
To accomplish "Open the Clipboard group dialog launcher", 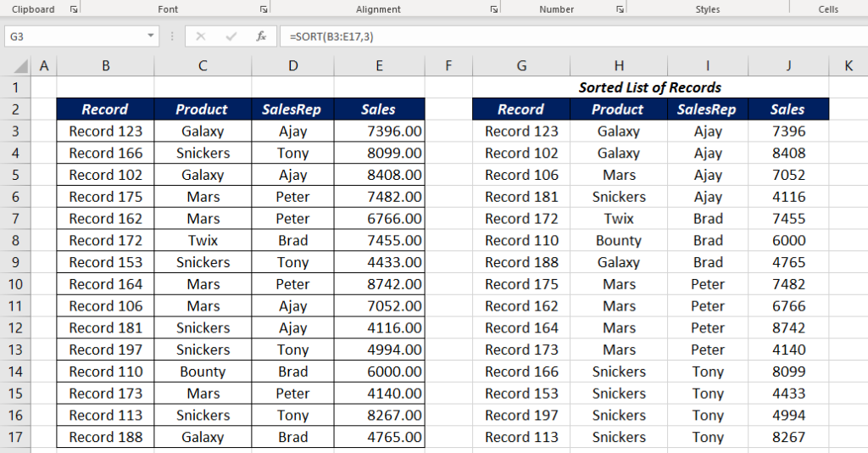I will [x=73, y=9].
